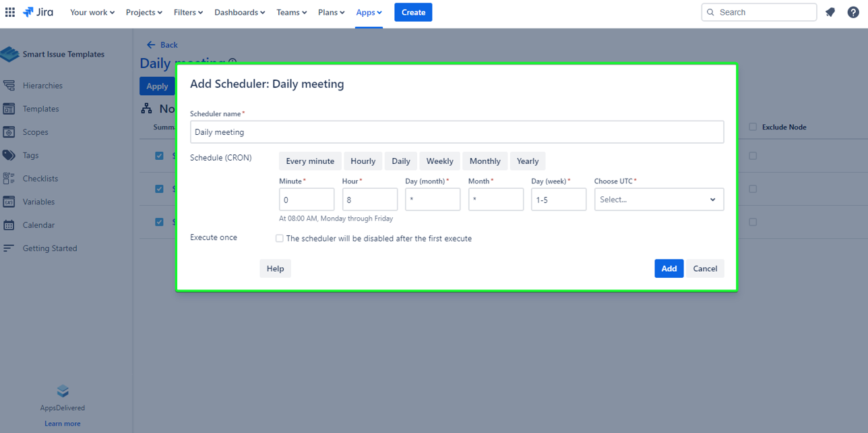Viewport: 868px width, 433px height.
Task: Select the Weekly schedule preset
Action: 439,161
